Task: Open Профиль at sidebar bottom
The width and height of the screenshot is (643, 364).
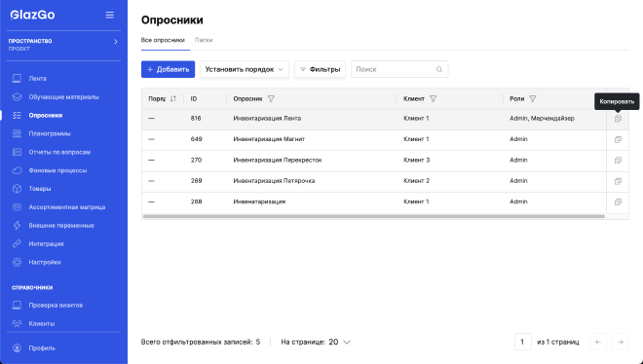Action: pyautogui.click(x=42, y=348)
